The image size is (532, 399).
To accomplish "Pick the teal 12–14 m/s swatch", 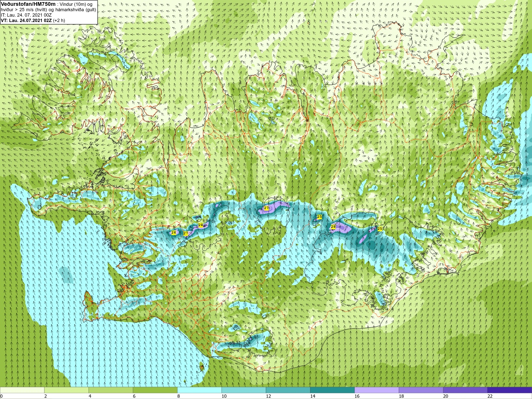I will tap(288, 390).
